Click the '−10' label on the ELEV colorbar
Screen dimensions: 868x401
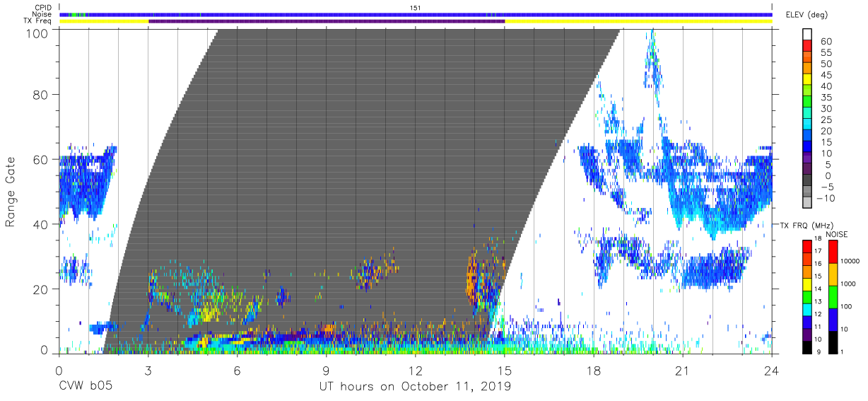point(824,198)
